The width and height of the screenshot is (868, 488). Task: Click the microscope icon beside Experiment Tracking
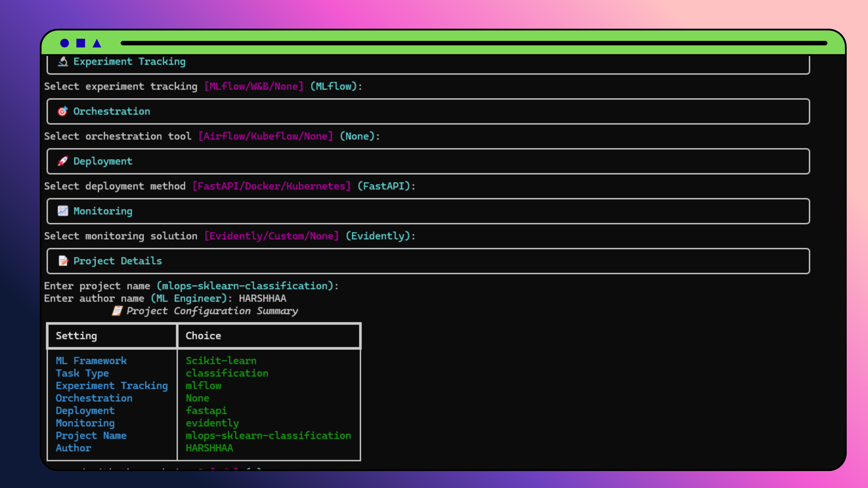(63, 62)
